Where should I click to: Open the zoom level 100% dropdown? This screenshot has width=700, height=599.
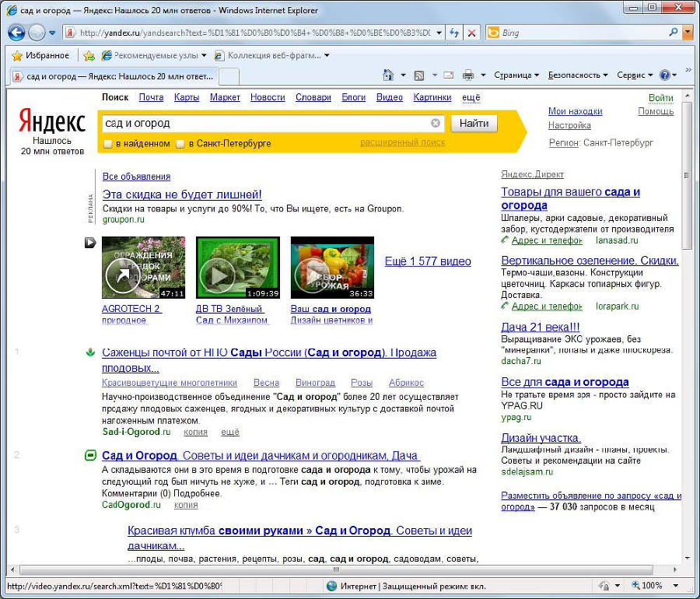pyautogui.click(x=656, y=586)
